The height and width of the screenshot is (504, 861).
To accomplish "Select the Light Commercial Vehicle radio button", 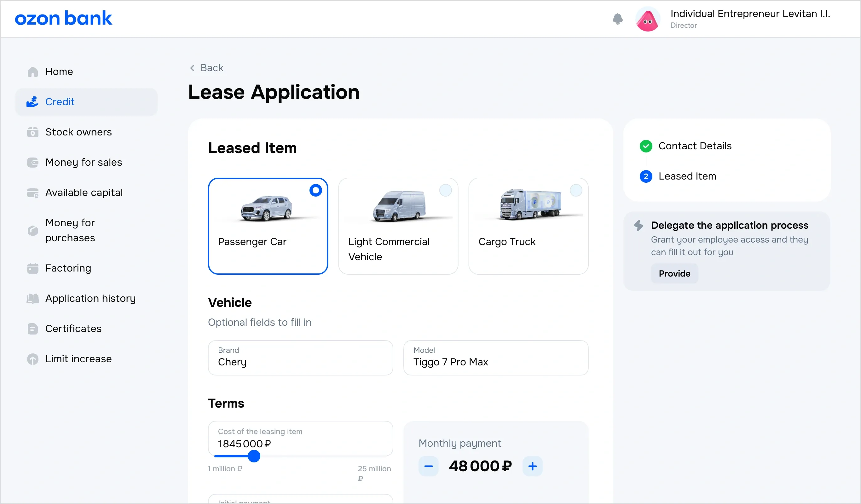I will pyautogui.click(x=446, y=190).
